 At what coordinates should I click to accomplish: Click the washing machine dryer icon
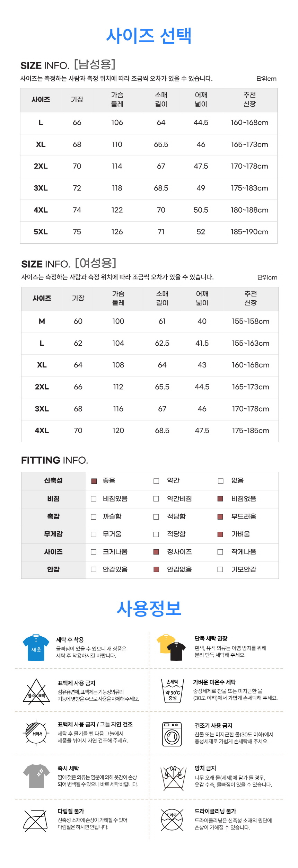click(172, 734)
